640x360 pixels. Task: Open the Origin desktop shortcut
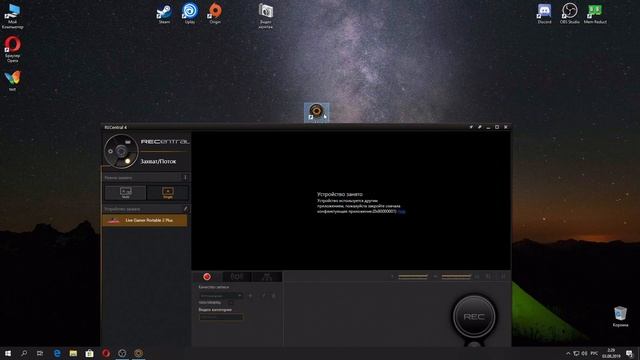coord(215,14)
